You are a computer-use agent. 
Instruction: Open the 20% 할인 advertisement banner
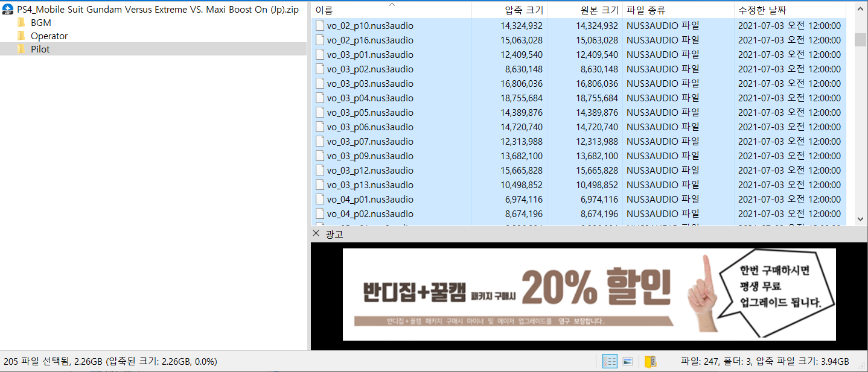[x=589, y=294]
